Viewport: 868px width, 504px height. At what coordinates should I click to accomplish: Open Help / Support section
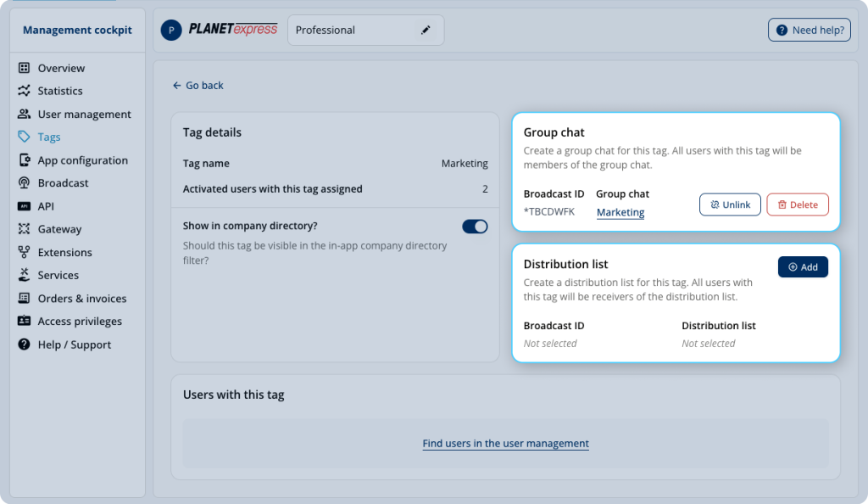[75, 344]
